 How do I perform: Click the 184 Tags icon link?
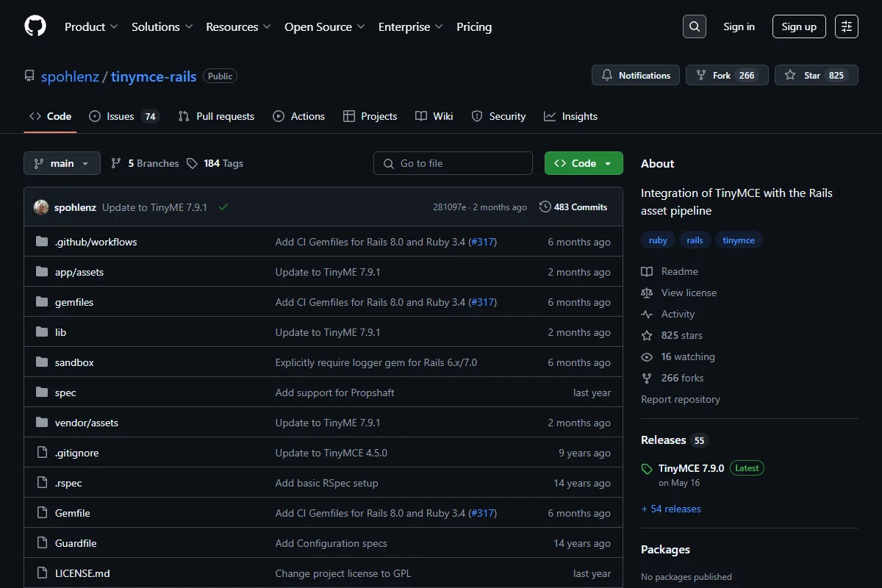192,163
